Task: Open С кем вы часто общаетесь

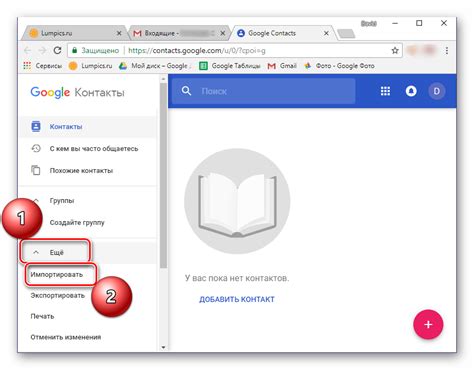Action: (88, 149)
